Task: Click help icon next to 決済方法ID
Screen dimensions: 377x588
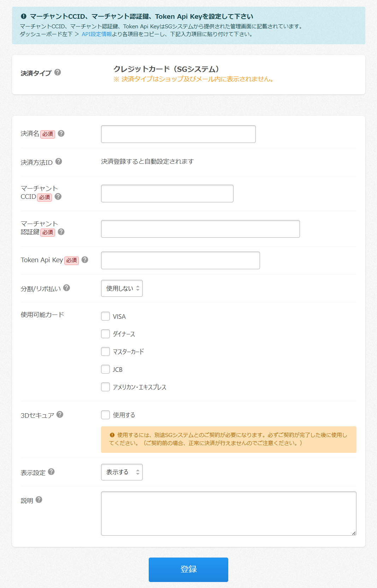Action: (59, 161)
